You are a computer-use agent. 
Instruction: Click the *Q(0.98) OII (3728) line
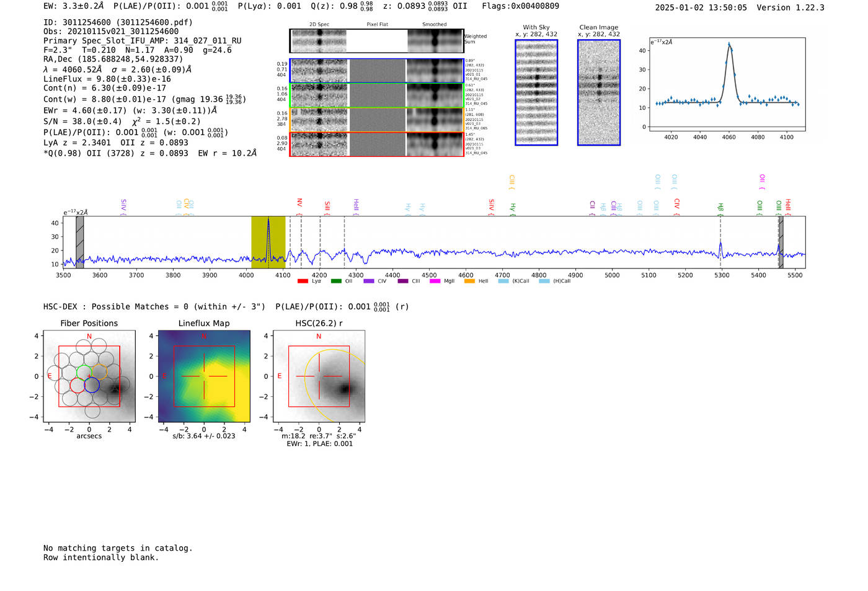tap(150, 153)
